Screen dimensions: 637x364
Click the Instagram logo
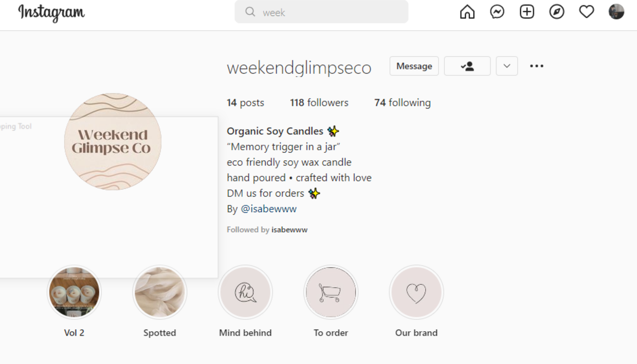click(x=51, y=13)
